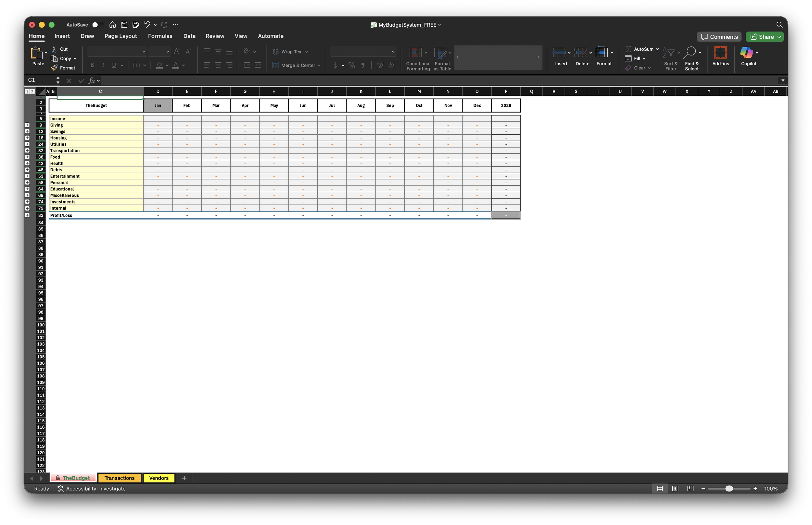Open the Transactions sheet tab

point(120,478)
